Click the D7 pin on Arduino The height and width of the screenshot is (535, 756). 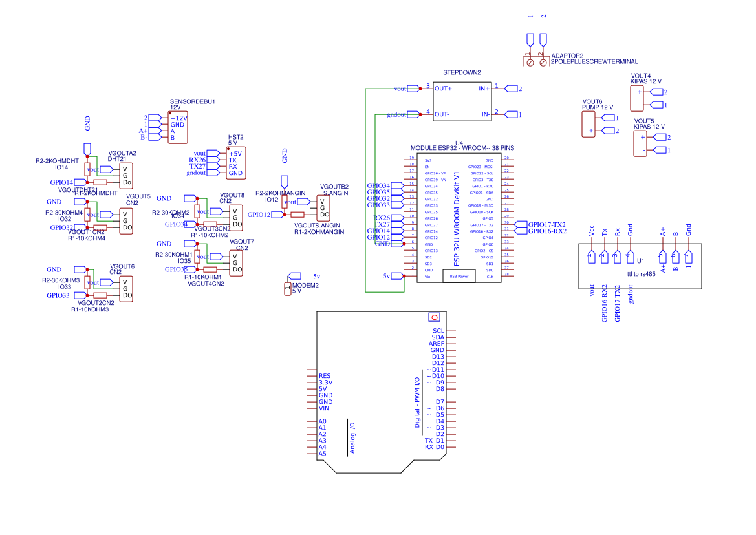[x=440, y=402]
